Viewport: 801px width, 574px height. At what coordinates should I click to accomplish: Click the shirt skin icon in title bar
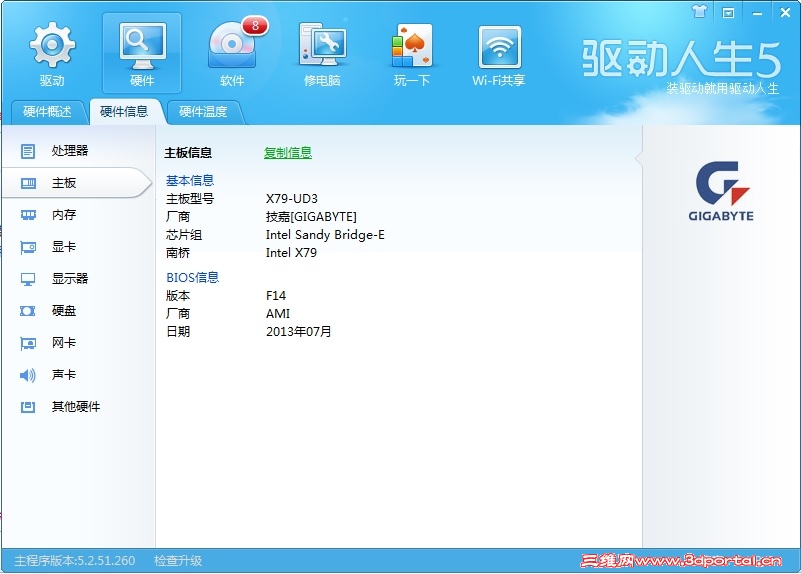point(699,12)
